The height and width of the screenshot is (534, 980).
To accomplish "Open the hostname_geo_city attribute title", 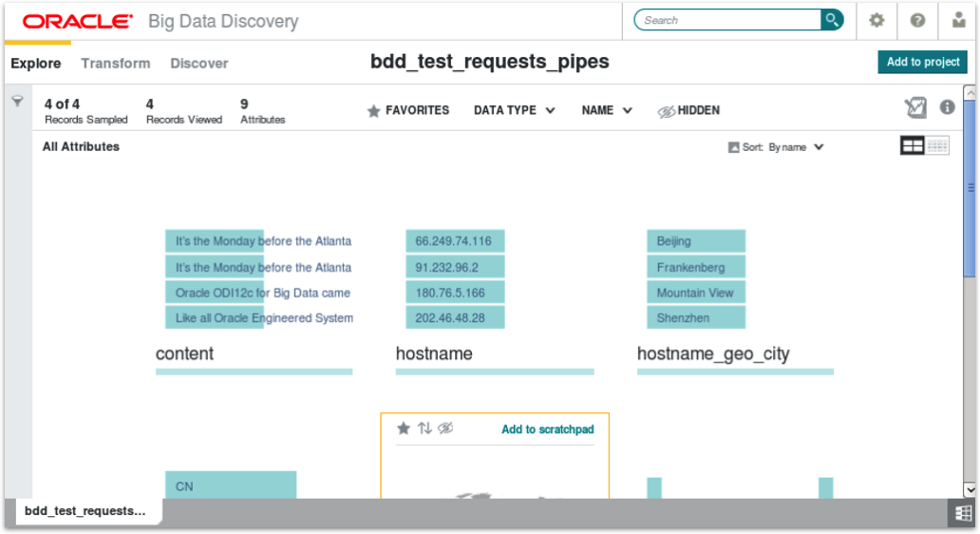I will 713,353.
